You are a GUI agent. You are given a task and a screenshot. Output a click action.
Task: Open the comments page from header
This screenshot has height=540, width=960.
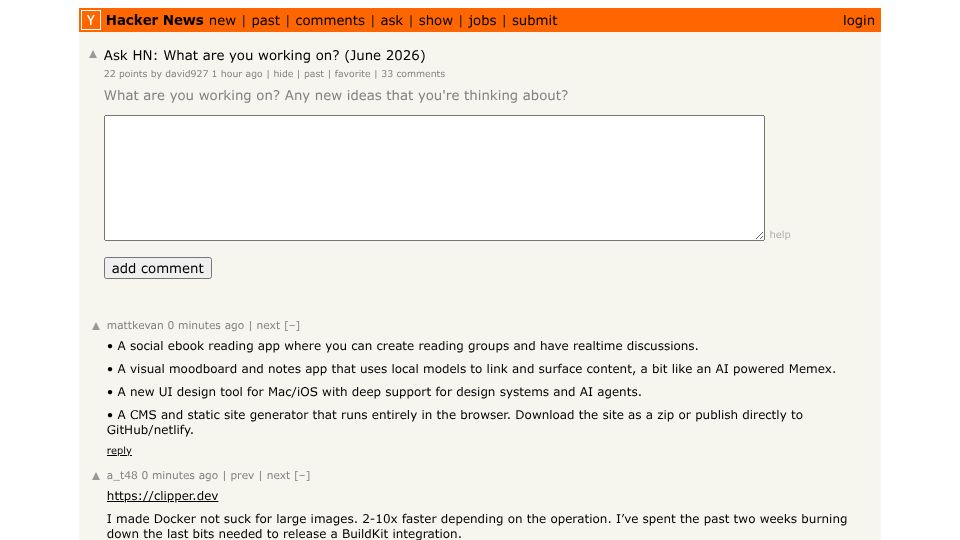[330, 20]
